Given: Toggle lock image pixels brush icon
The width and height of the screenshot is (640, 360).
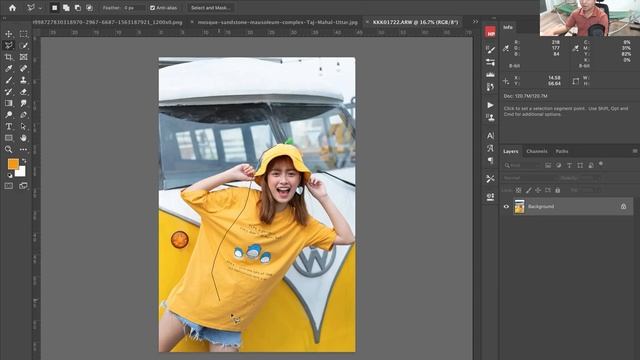Looking at the screenshot, I should (528, 190).
